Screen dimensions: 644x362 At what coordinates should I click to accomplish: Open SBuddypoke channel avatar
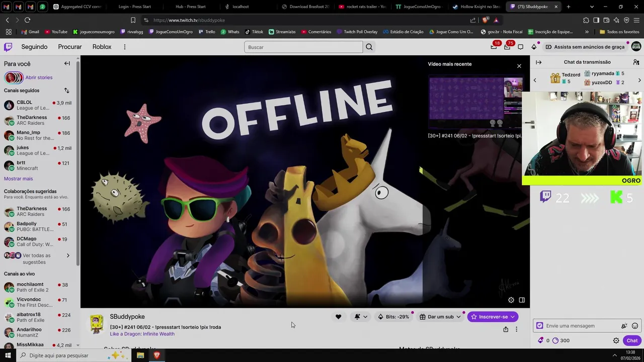97,324
